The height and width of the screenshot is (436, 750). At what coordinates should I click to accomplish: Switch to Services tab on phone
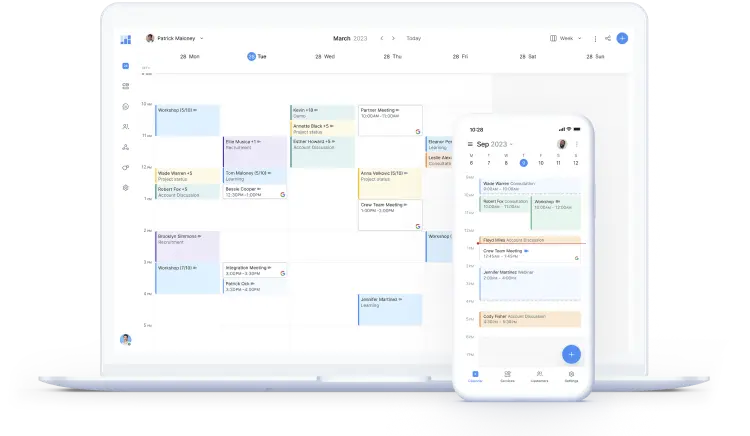click(507, 377)
